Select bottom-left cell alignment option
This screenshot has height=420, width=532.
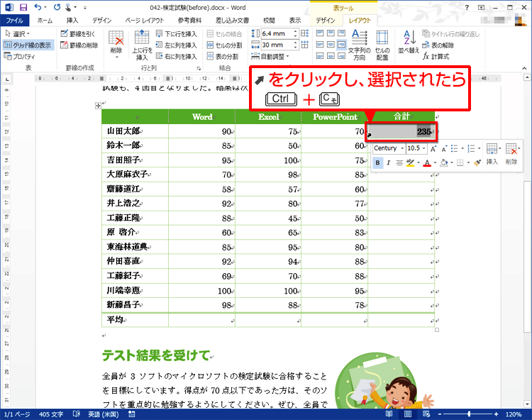coord(320,55)
